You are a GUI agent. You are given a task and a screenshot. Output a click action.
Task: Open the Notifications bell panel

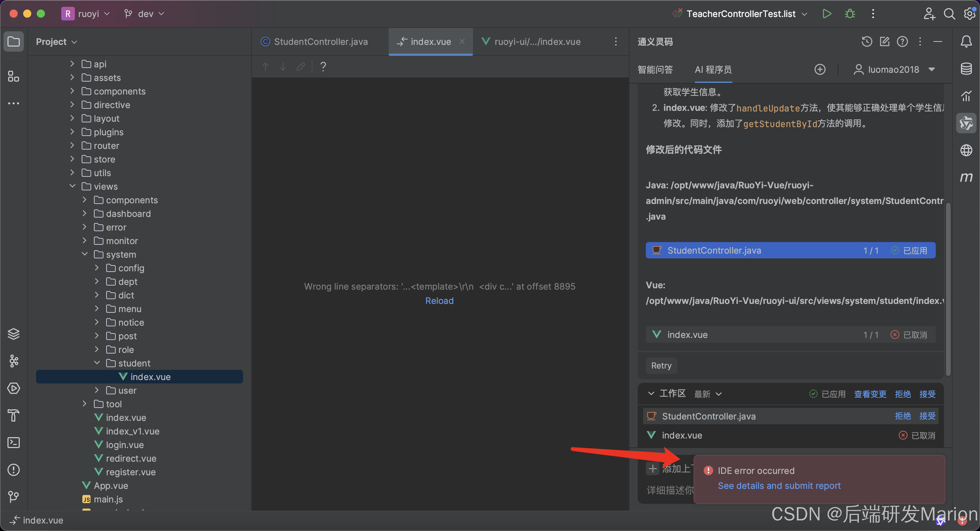pos(966,41)
